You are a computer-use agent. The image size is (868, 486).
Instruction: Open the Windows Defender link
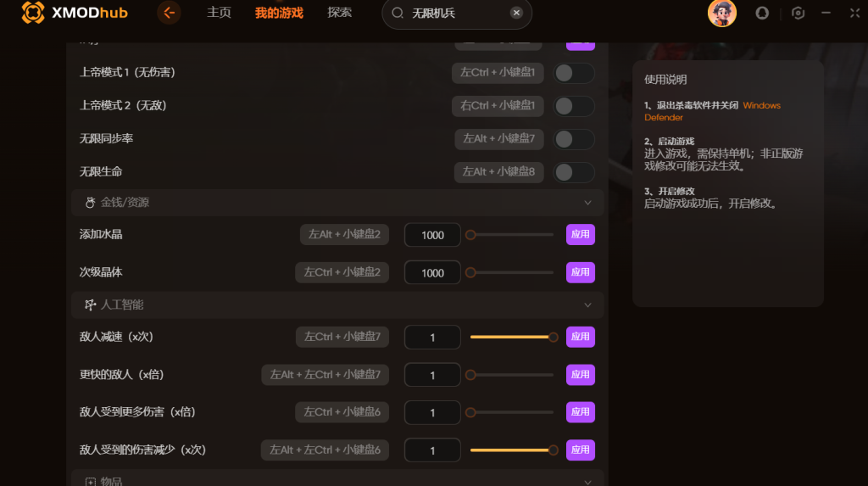tap(712, 111)
